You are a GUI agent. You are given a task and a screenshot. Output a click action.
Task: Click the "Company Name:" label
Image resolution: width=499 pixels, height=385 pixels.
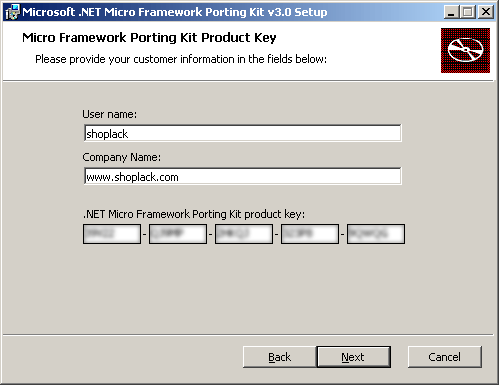pos(122,157)
